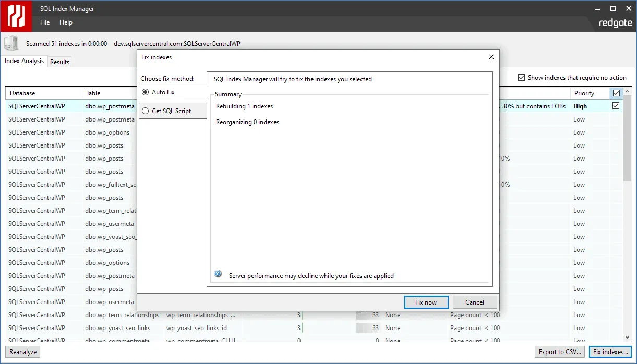This screenshot has height=364, width=637.
Task: Click the Fix now button
Action: tap(426, 302)
